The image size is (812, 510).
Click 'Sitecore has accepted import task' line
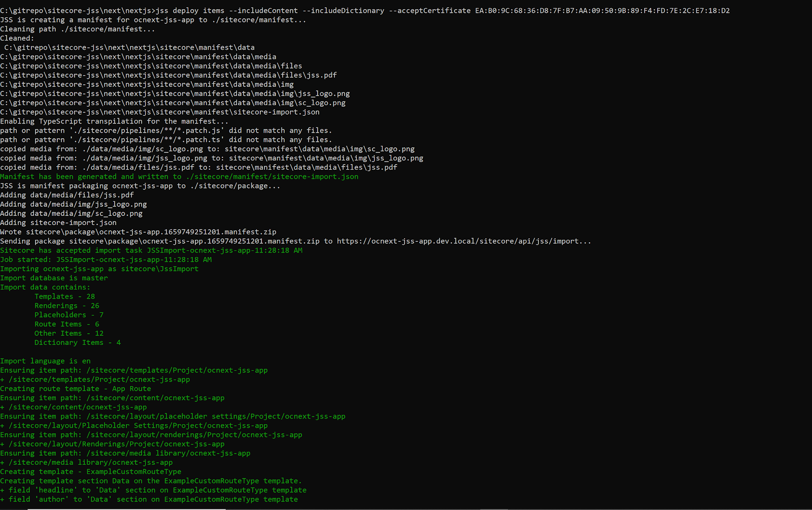click(151, 250)
